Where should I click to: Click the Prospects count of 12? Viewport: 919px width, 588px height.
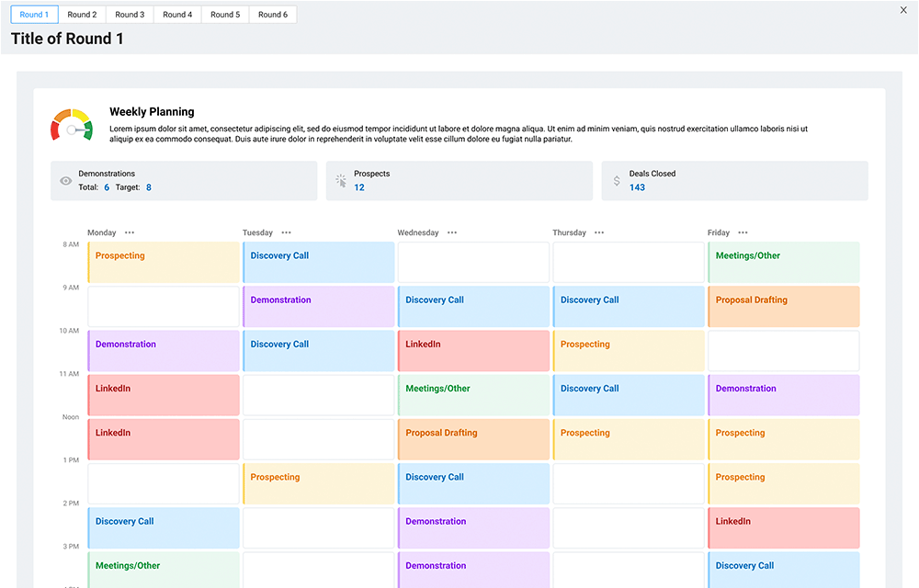359,187
